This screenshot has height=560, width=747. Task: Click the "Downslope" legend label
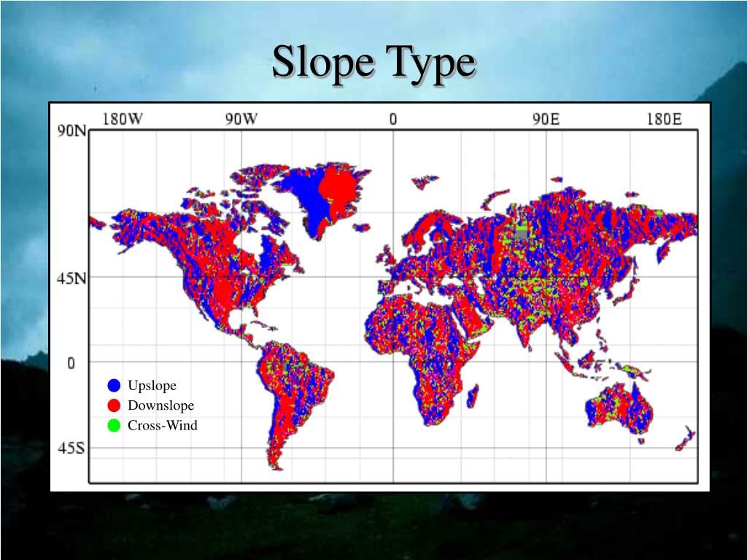pyautogui.click(x=161, y=405)
